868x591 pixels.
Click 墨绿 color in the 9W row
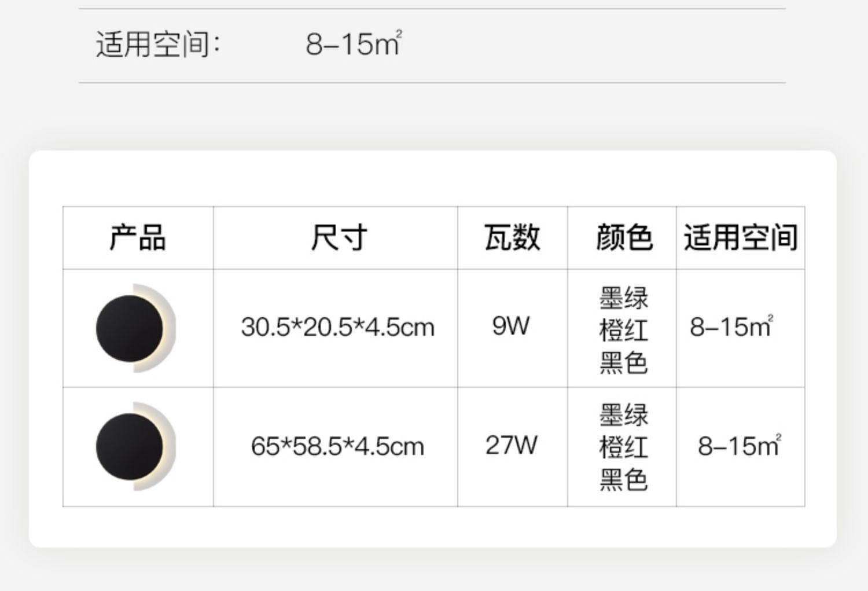(x=623, y=298)
